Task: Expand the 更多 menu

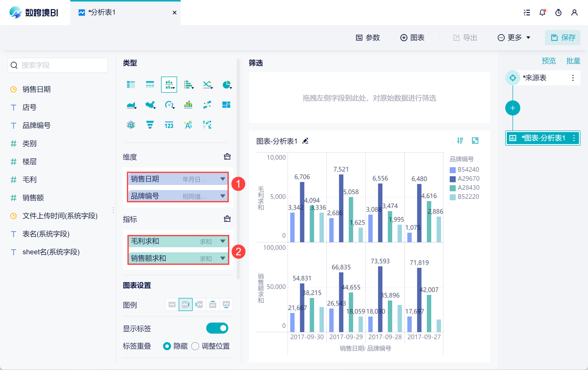Action: (514, 38)
